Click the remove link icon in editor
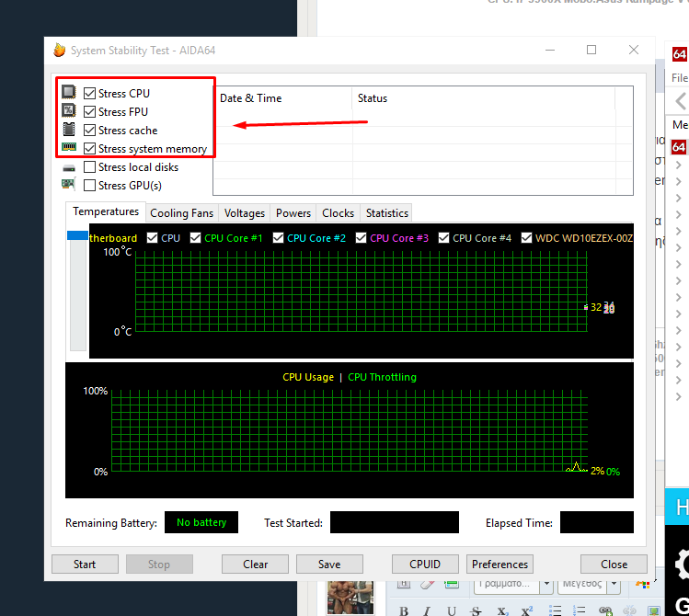 pyautogui.click(x=630, y=610)
